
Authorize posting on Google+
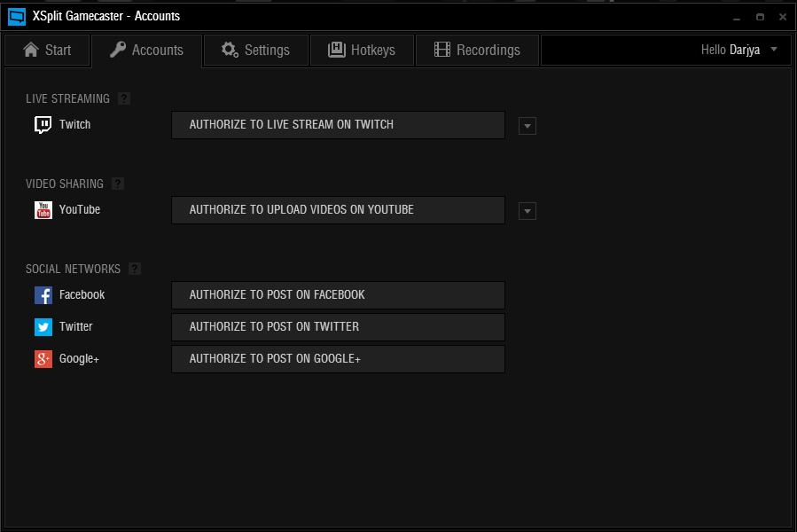[x=338, y=359]
